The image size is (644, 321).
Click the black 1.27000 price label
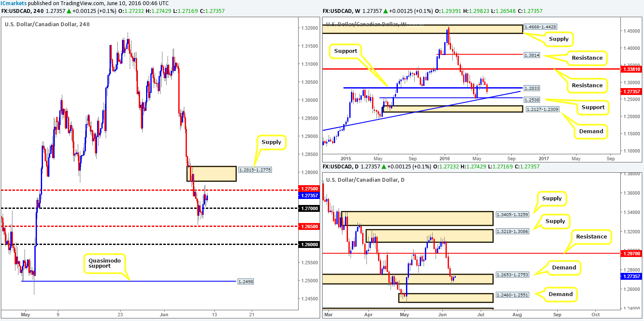(308, 208)
